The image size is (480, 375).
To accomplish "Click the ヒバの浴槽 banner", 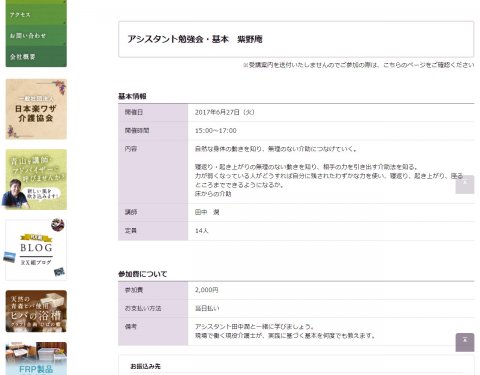I will click(36, 311).
